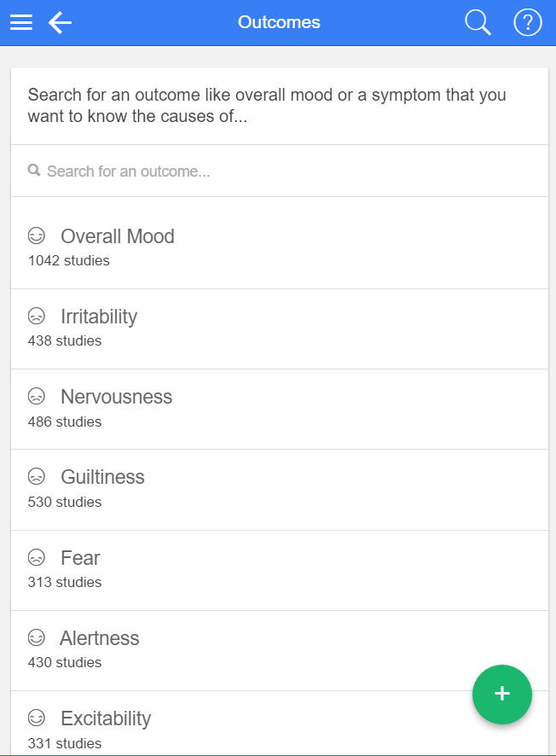The width and height of the screenshot is (556, 756).
Task: Click the happy face icon beside Overall Mood
Action: 36,236
